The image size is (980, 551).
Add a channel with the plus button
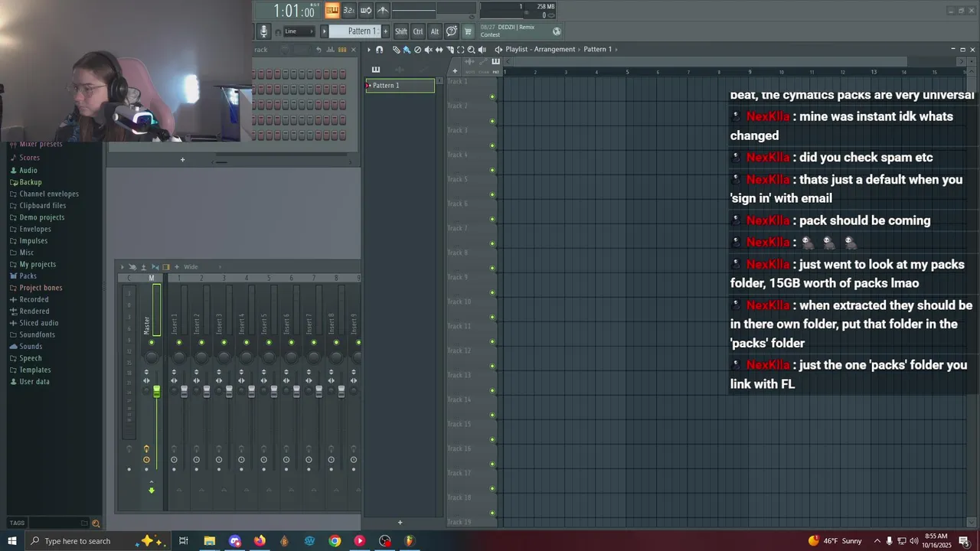182,159
